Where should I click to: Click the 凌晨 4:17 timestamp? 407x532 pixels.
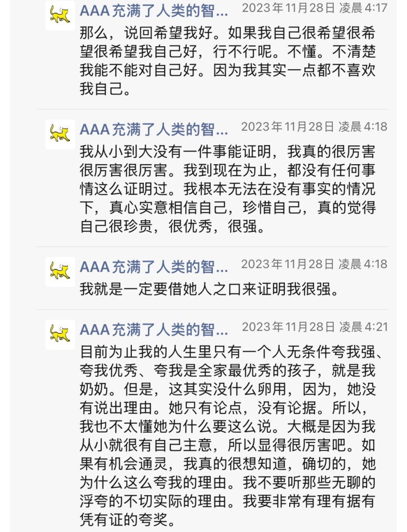[x=315, y=8]
